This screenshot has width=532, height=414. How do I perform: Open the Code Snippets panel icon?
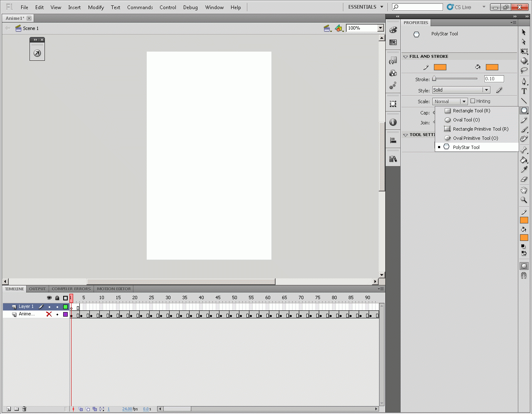[x=393, y=61]
